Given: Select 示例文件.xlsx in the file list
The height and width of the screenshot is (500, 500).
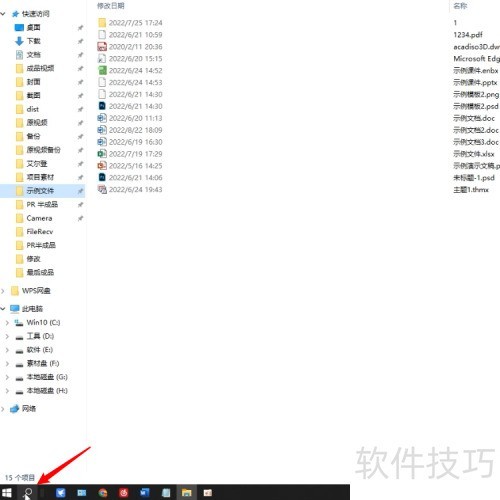Looking at the screenshot, I should click(x=474, y=154).
